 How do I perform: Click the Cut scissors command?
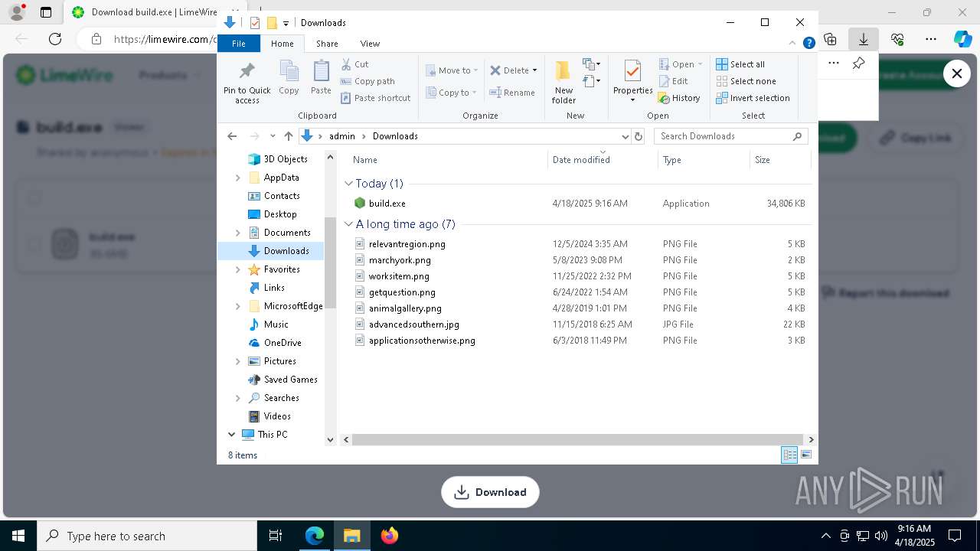(354, 64)
